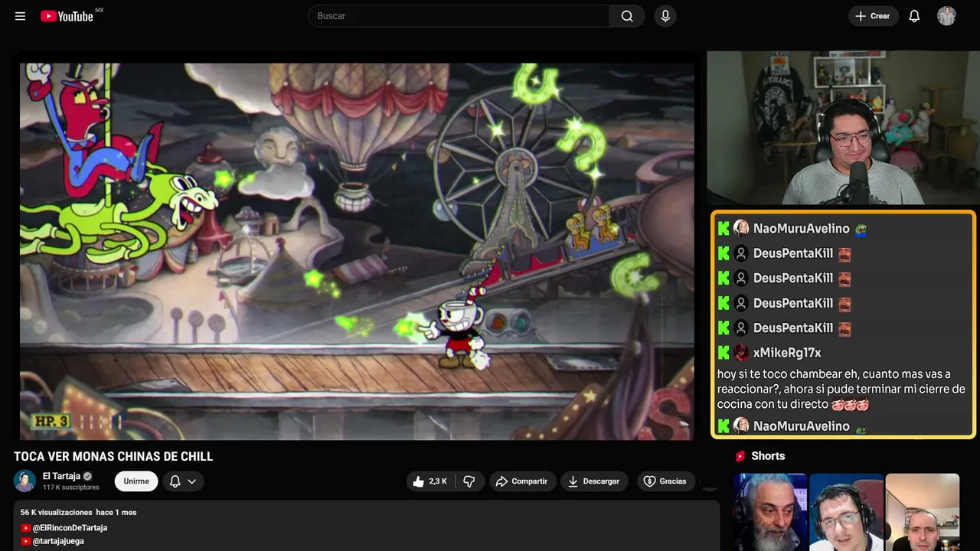This screenshot has width=980, height=551.
Task: Open the YouTube guide hamburger menu
Action: tap(20, 16)
